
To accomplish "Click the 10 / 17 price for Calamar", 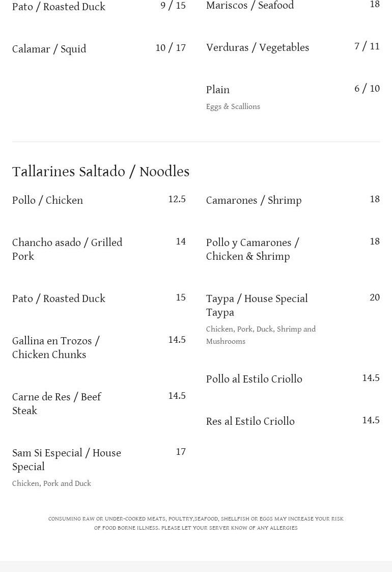I will coord(171,48).
